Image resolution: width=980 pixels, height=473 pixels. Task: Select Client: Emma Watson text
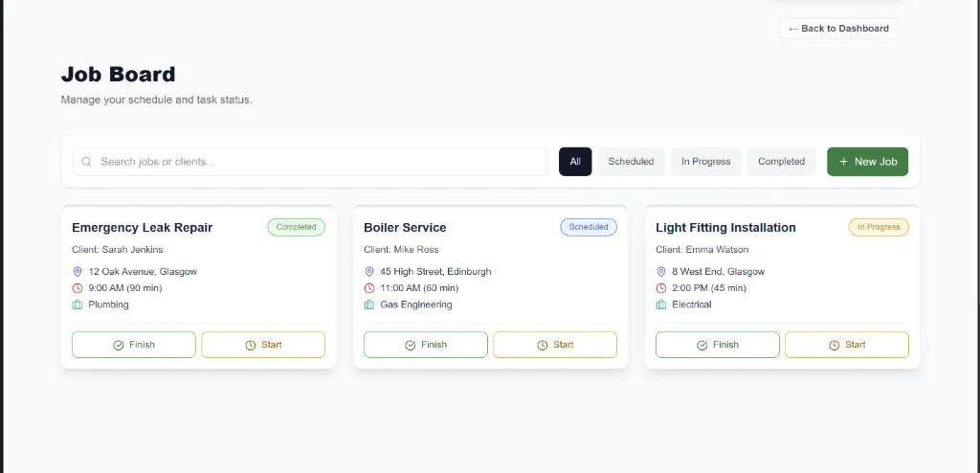[x=702, y=250]
